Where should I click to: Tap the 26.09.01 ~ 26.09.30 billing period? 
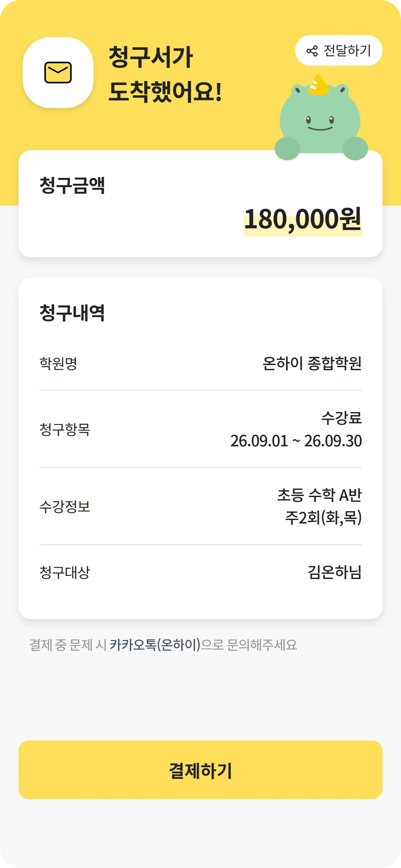[296, 441]
